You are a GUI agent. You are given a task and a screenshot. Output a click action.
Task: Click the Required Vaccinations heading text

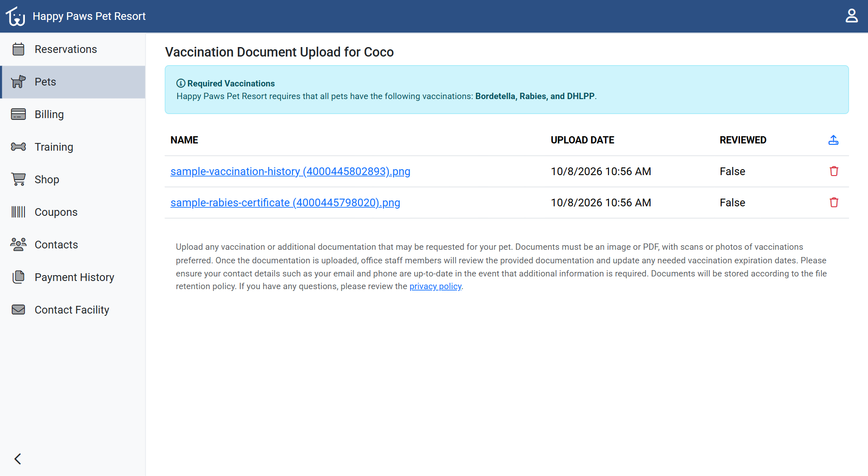coord(231,83)
